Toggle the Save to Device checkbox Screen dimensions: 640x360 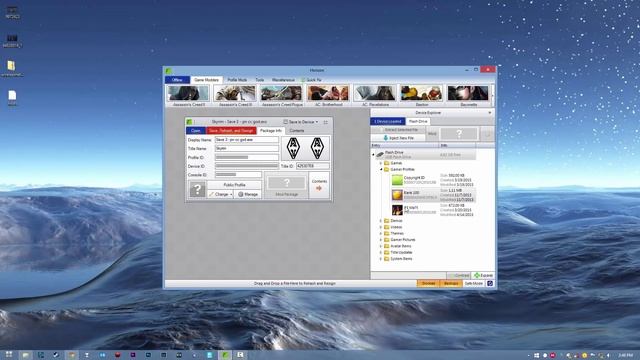pyautogui.click(x=286, y=122)
